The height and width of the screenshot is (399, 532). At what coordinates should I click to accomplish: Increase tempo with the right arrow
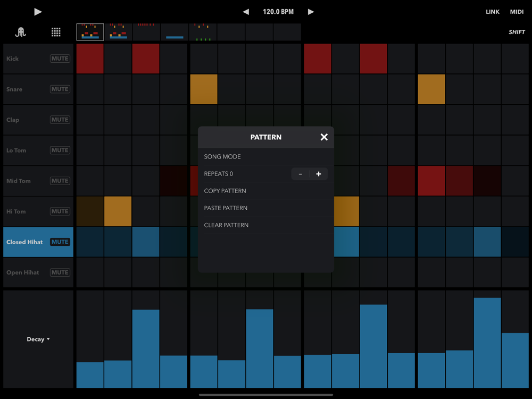coord(311,12)
